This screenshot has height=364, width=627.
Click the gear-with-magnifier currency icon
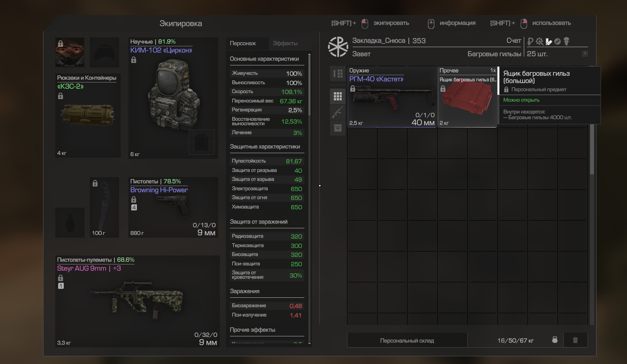[540, 41]
